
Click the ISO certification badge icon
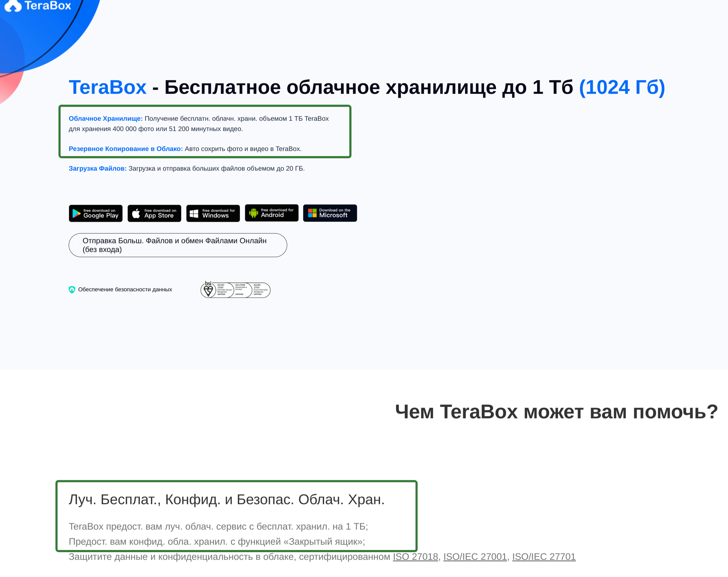(x=236, y=289)
